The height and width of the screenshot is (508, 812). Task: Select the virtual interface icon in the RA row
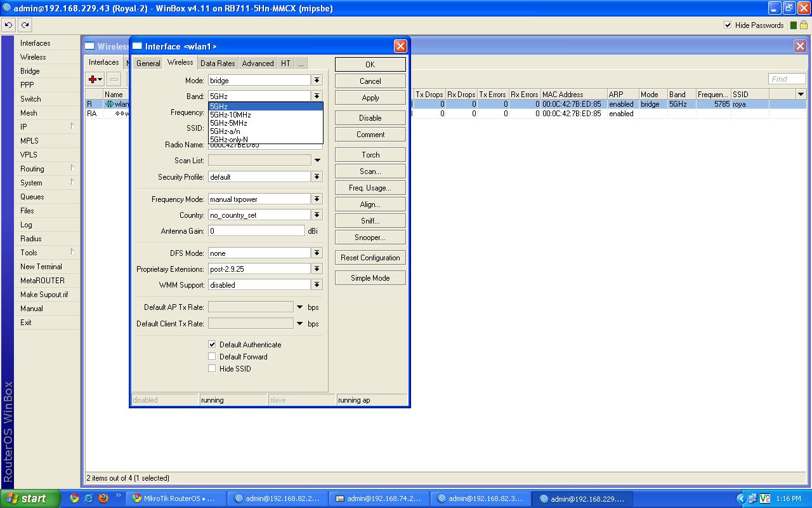tap(119, 114)
